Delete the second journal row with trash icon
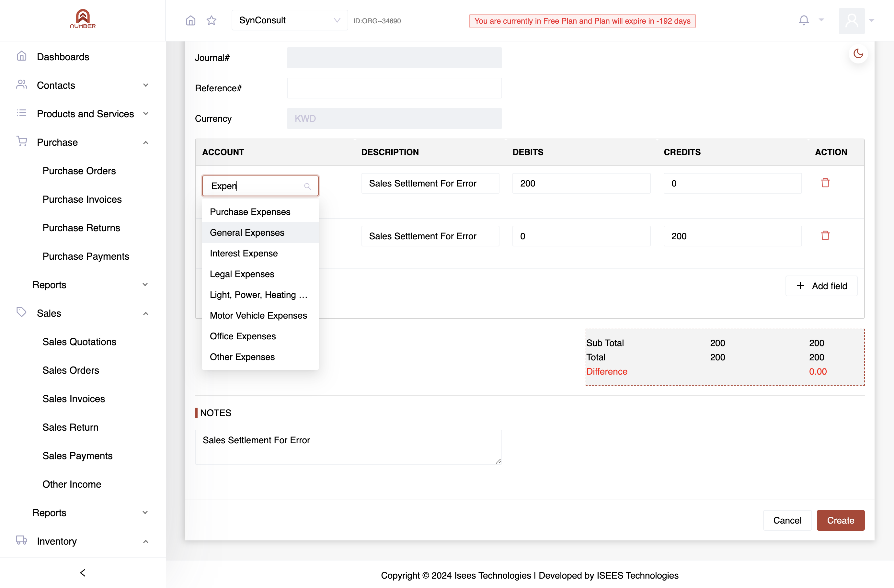Screen dimensions: 894x588 click(825, 236)
